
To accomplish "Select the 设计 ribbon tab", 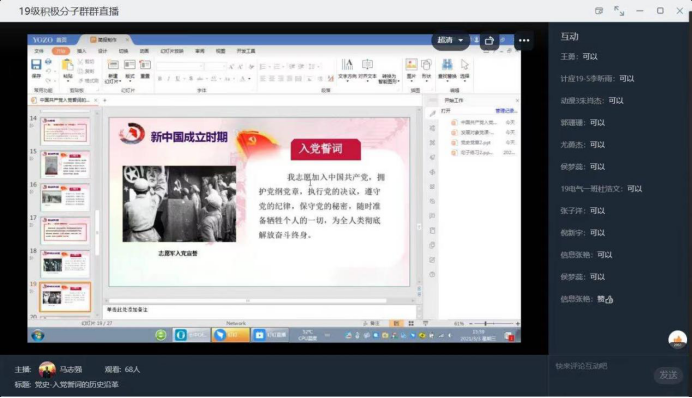I will click(x=102, y=51).
